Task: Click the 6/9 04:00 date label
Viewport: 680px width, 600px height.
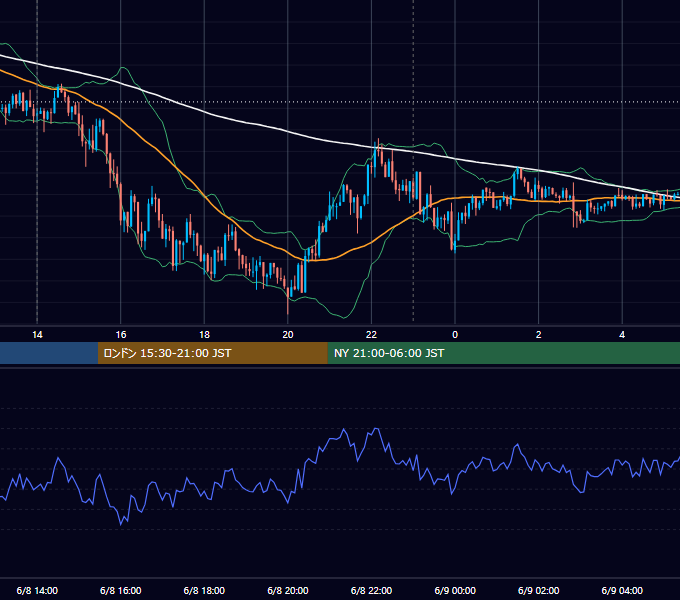Action: pyautogui.click(x=622, y=590)
